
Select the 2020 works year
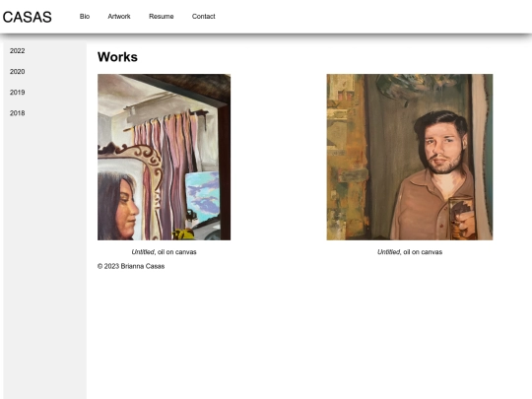pyautogui.click(x=18, y=72)
